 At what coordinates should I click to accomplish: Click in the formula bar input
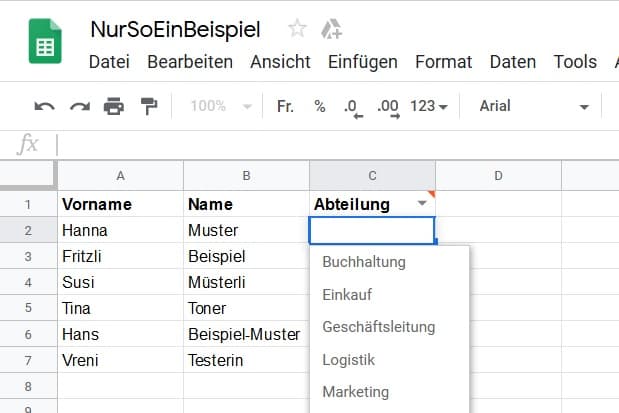[x=330, y=145]
